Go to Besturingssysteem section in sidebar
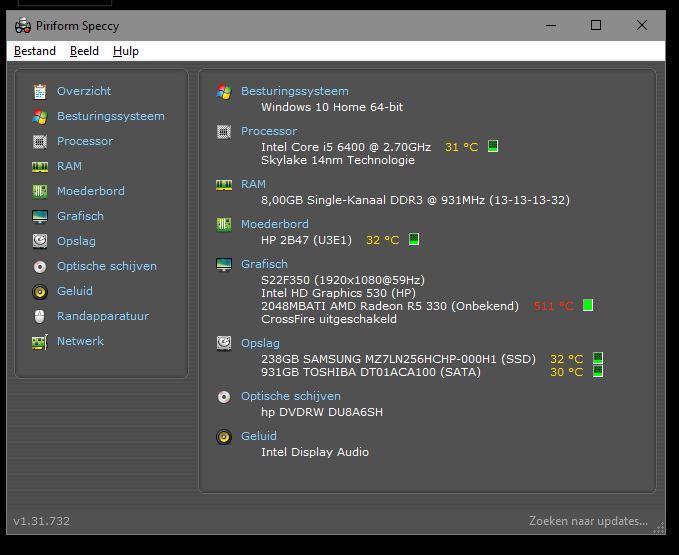The height and width of the screenshot is (555, 679). (x=111, y=116)
